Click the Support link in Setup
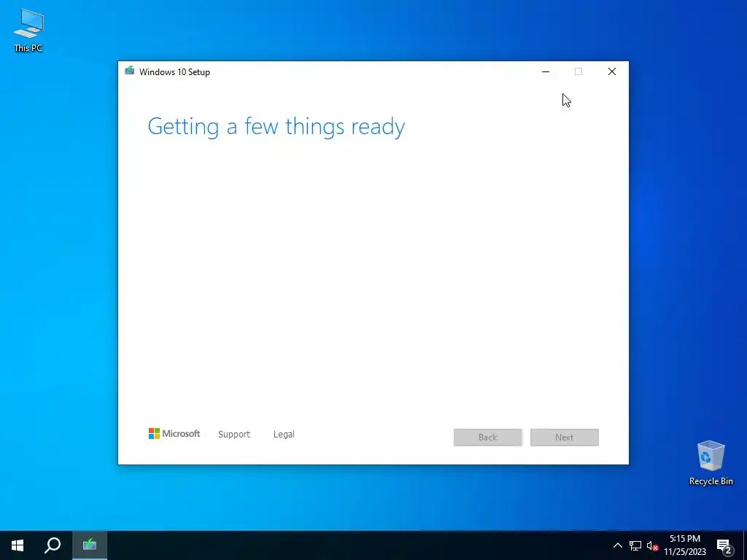 pyautogui.click(x=234, y=435)
